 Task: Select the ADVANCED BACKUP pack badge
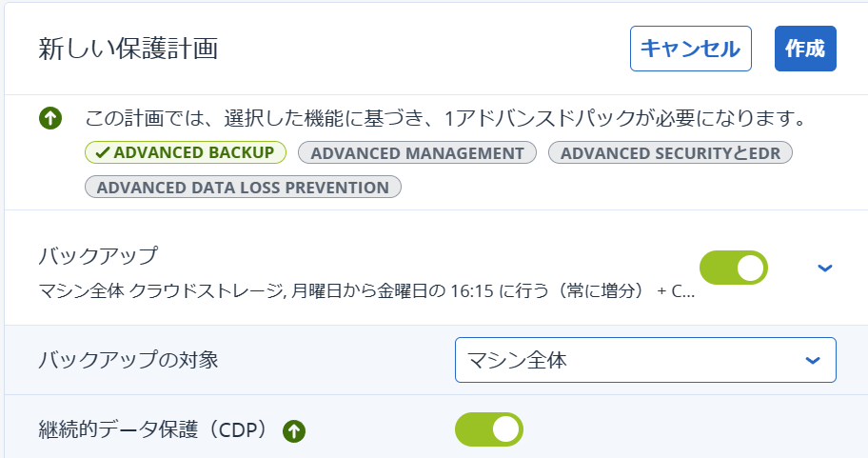186,153
